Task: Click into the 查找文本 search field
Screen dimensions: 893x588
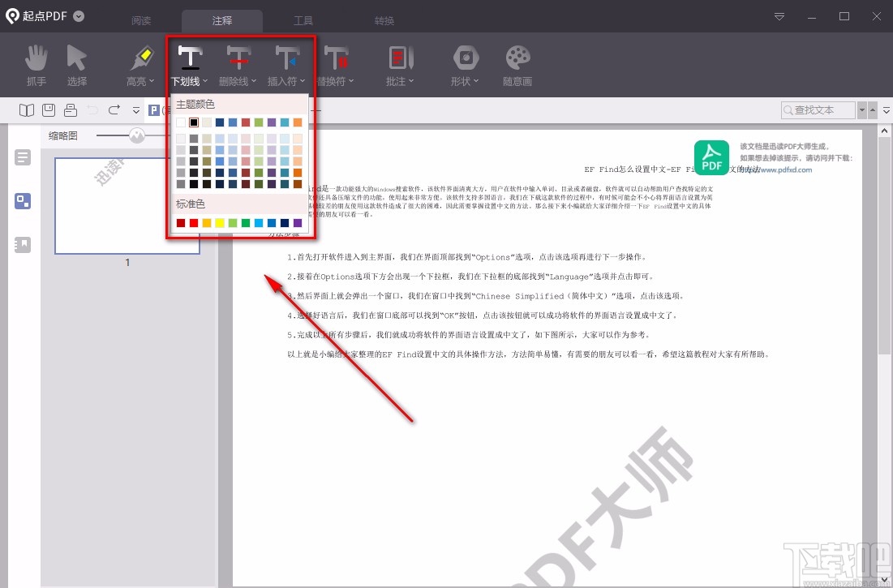Action: (x=818, y=109)
